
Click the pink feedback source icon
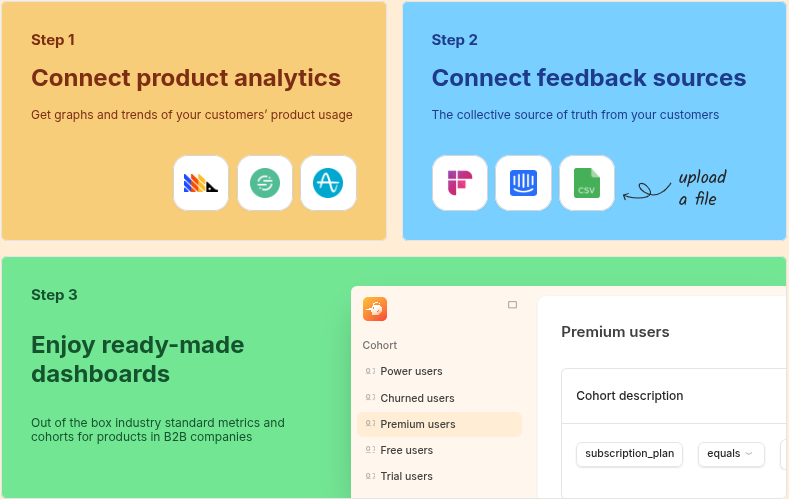tap(460, 183)
